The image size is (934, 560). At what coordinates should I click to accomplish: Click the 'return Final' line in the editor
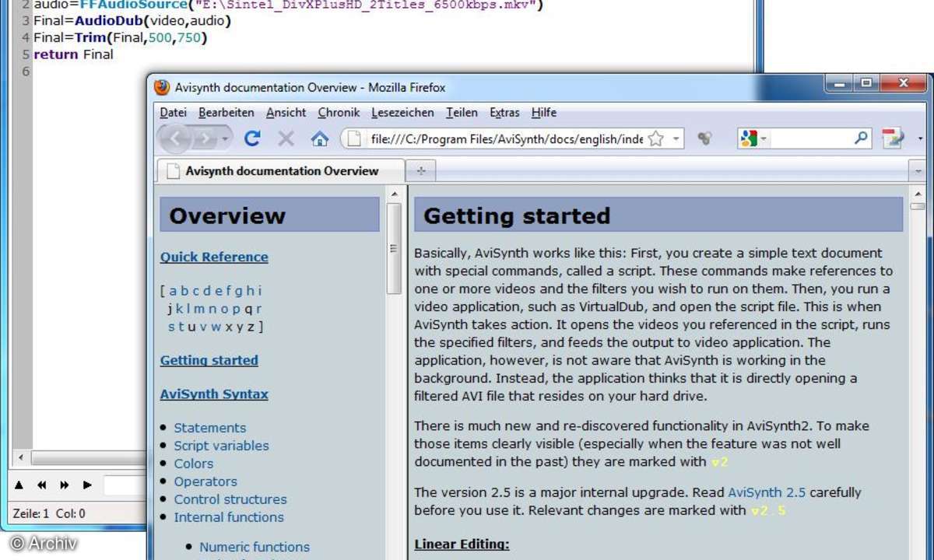click(74, 54)
